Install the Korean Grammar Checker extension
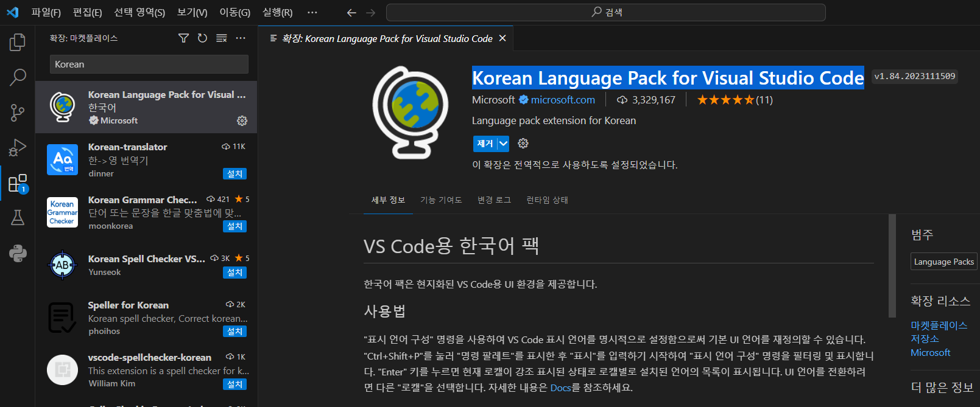Viewport: 980px width, 407px height. [x=234, y=226]
